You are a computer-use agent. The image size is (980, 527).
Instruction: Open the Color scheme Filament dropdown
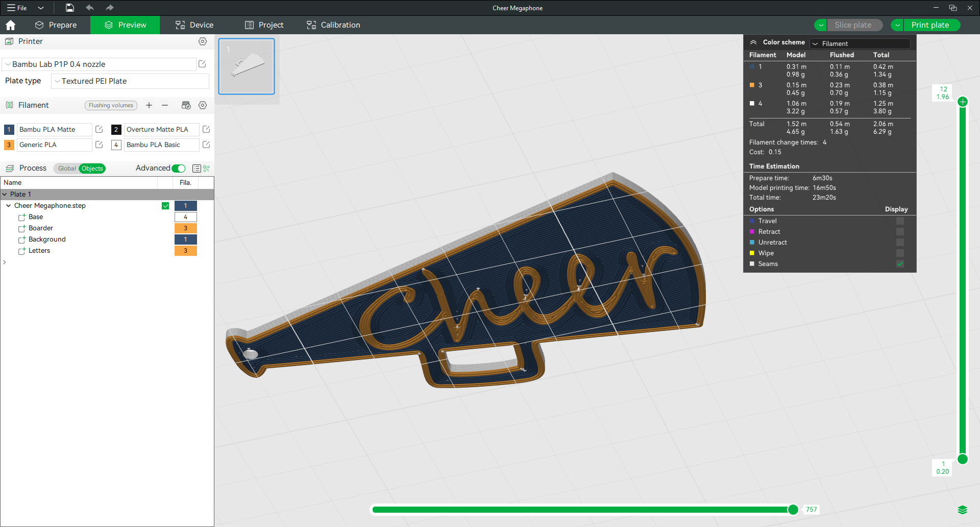click(x=861, y=43)
